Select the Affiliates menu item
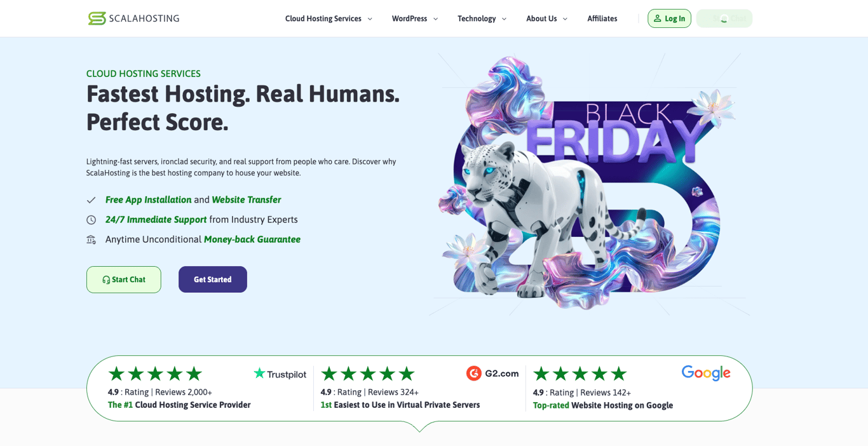 pos(602,18)
